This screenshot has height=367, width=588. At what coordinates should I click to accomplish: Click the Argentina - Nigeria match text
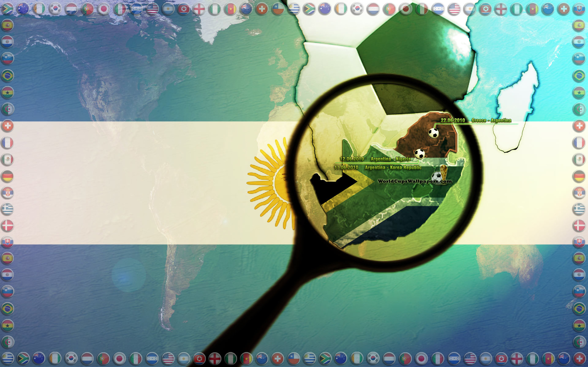click(390, 159)
